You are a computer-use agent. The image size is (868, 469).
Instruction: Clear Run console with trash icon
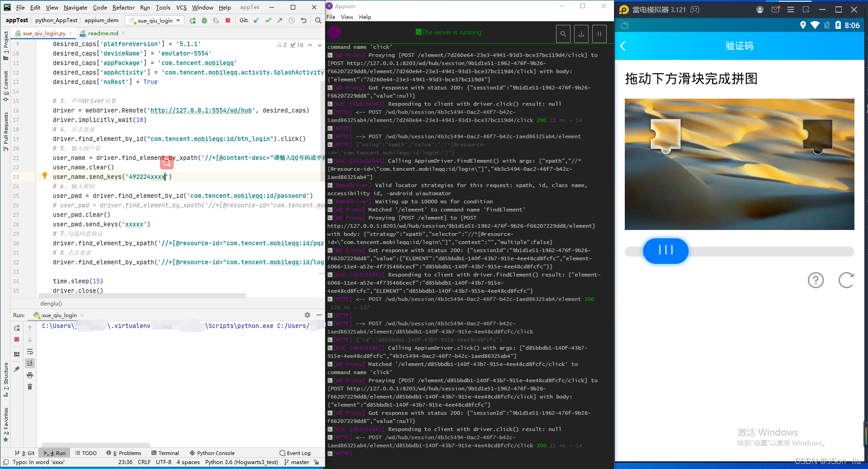[x=30, y=387]
